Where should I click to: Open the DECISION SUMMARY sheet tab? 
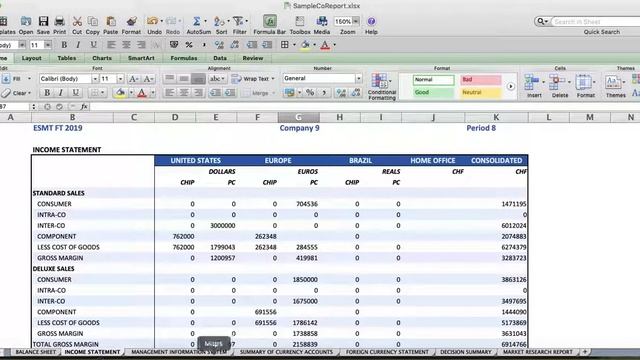pyautogui.click(x=466, y=352)
